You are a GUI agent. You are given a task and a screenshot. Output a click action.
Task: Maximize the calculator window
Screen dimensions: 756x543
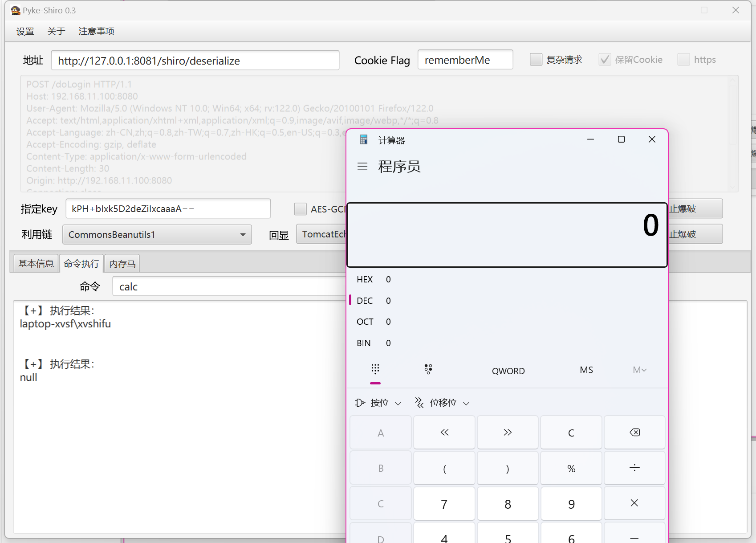click(621, 139)
